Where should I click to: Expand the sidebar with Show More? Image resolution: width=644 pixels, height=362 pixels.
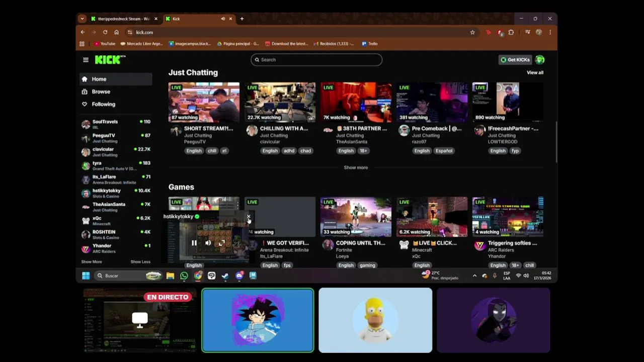[92, 262]
